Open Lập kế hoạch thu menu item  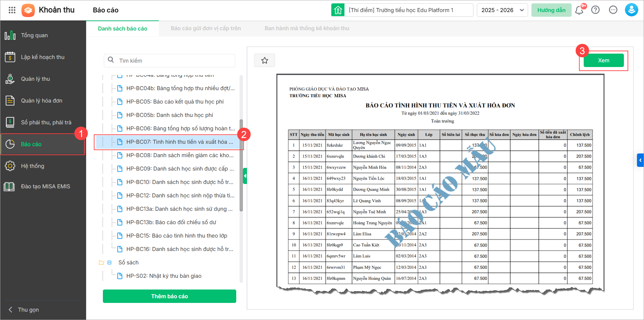tap(43, 57)
